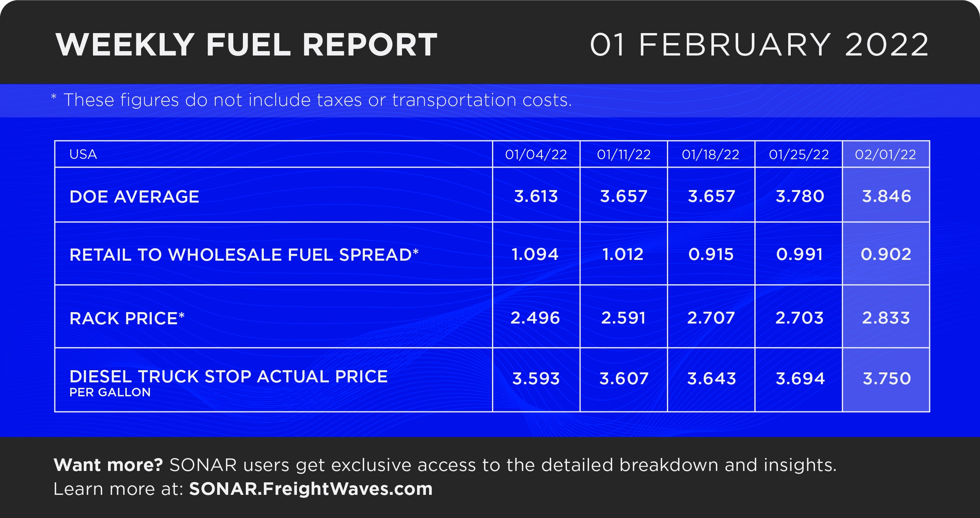This screenshot has height=518, width=980.
Task: Click the 2.833 rack price value
Action: 886,318
